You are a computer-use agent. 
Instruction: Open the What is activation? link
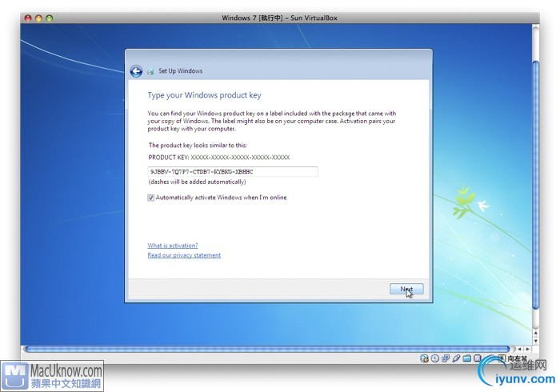173,246
